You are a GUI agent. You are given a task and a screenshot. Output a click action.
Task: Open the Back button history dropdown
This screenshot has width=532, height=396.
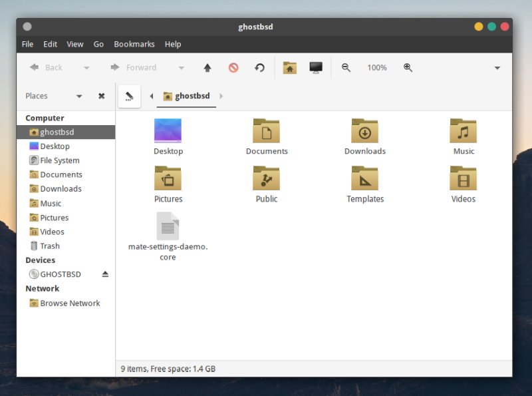click(86, 67)
